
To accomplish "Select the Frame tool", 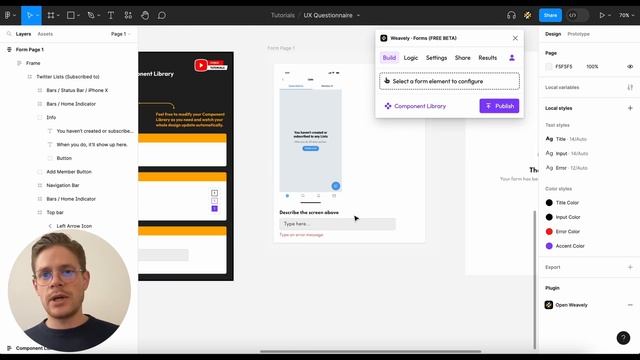I will [51, 15].
